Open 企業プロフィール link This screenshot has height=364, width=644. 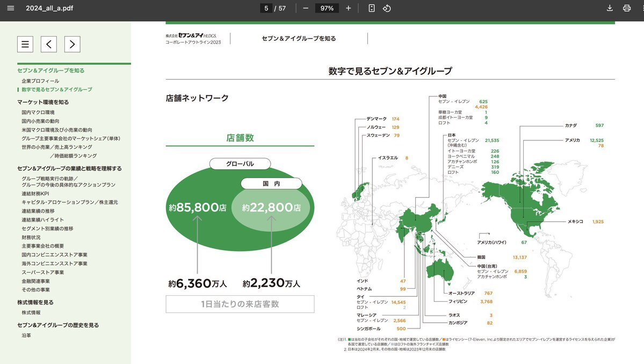(40, 81)
